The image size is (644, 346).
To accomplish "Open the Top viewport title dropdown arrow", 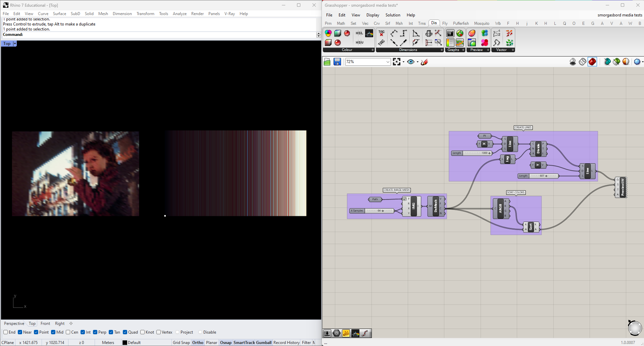I will [x=15, y=44].
